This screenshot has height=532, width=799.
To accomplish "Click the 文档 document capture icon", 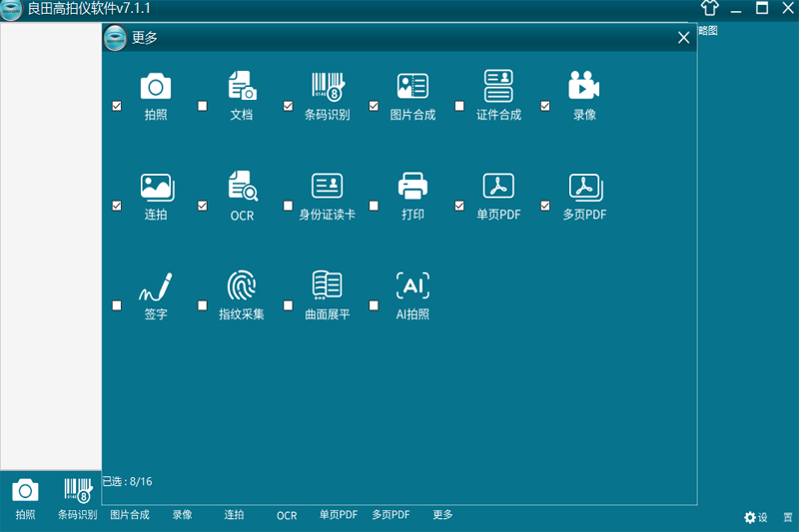I will [242, 86].
